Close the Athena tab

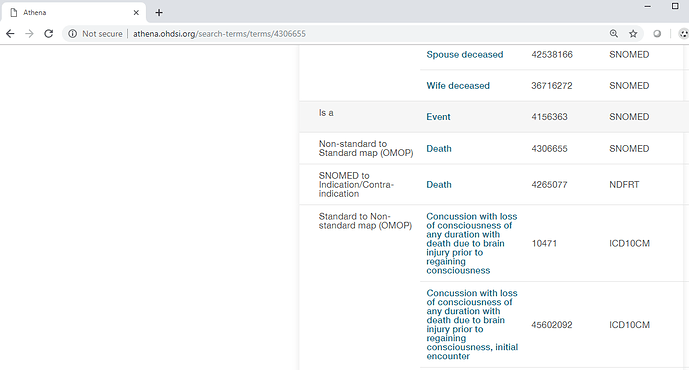point(136,12)
